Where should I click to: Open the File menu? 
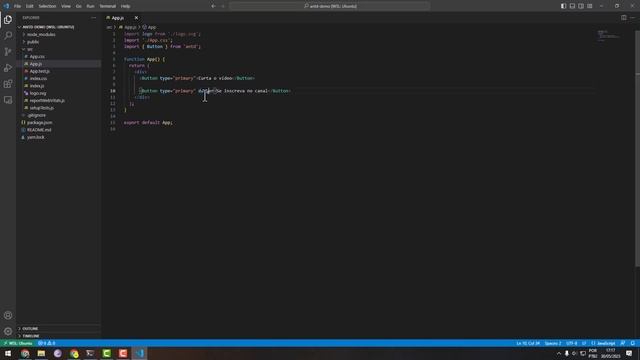[x=17, y=6]
